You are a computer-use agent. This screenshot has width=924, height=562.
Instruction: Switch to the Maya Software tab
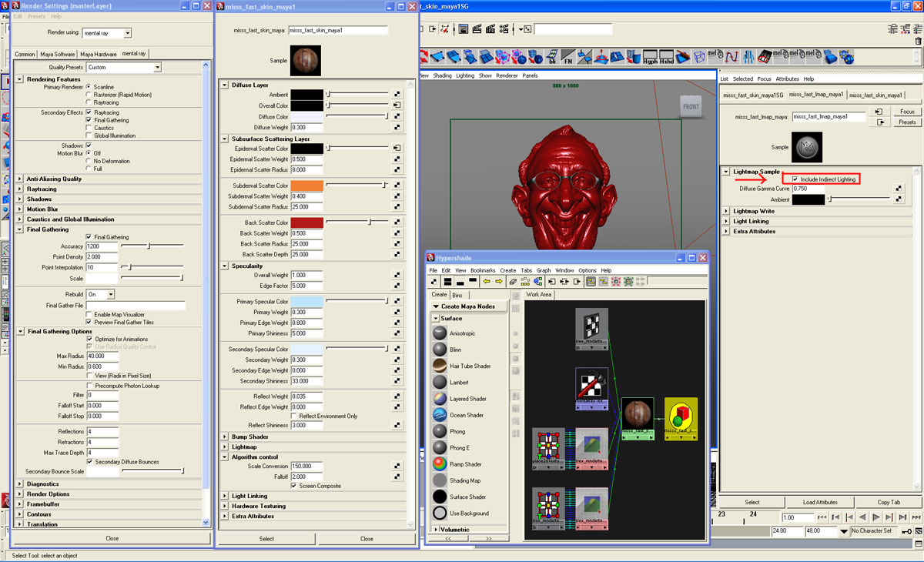pyautogui.click(x=58, y=54)
